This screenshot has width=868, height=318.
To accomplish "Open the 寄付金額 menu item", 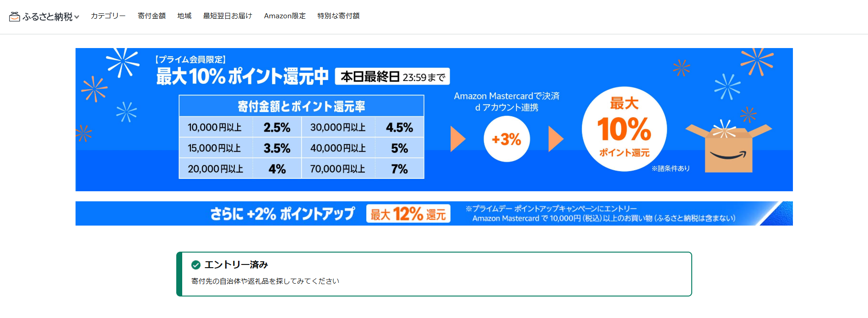I will tap(152, 16).
